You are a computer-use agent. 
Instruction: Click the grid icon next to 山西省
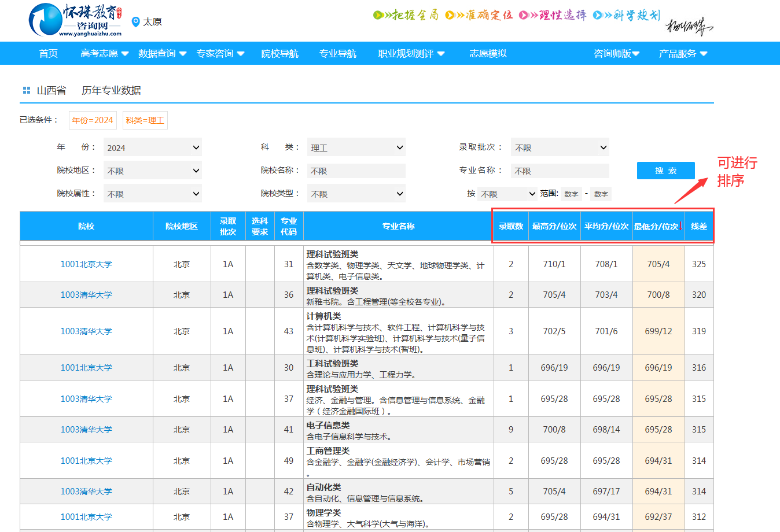point(26,90)
